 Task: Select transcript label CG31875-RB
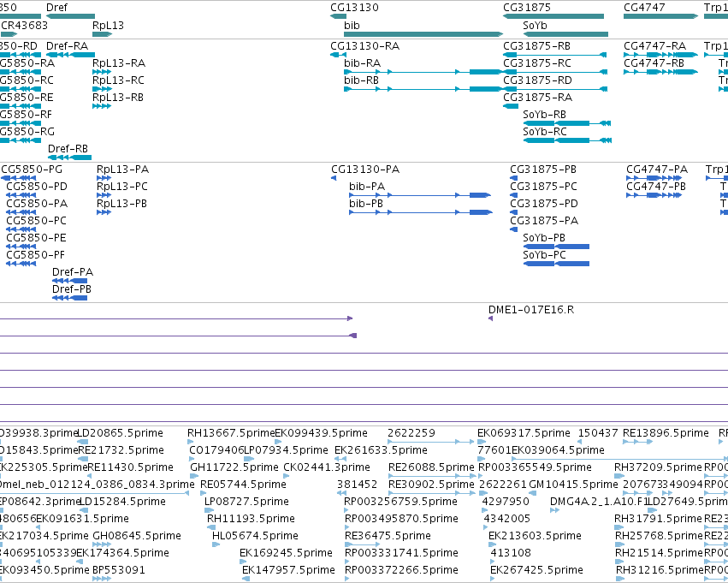(x=536, y=46)
